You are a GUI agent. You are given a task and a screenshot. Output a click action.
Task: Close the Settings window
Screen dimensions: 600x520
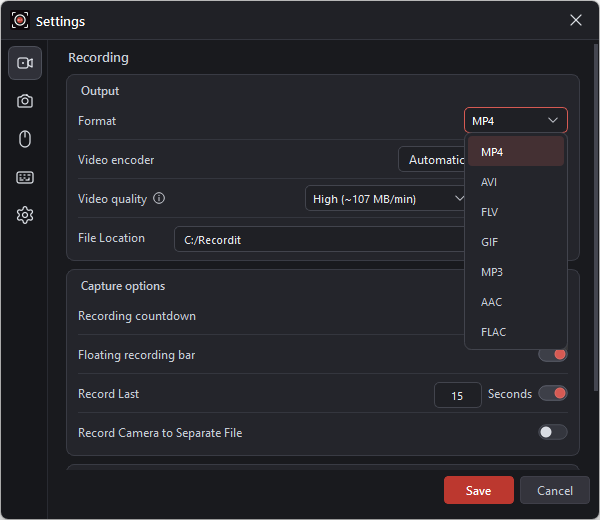(576, 20)
